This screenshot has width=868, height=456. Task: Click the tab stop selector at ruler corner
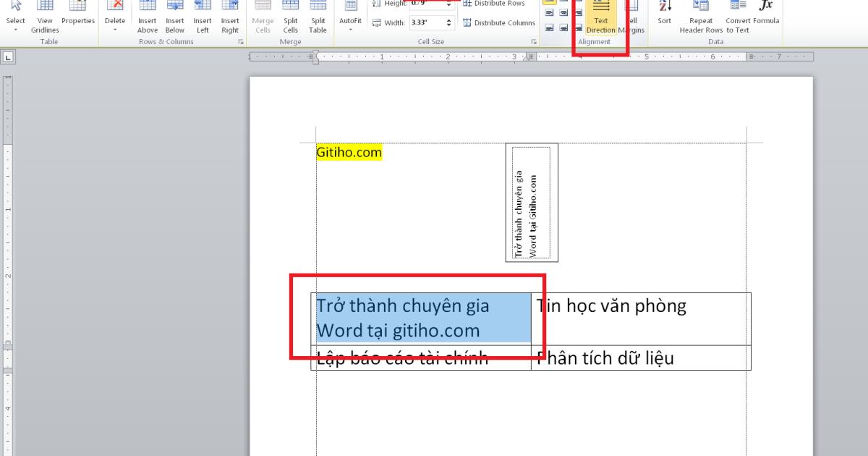pos(8,56)
